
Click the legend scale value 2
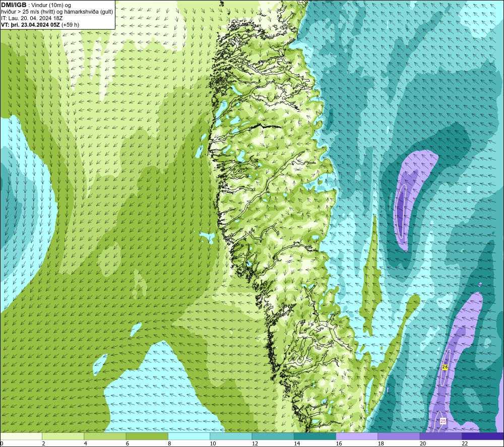click(43, 444)
